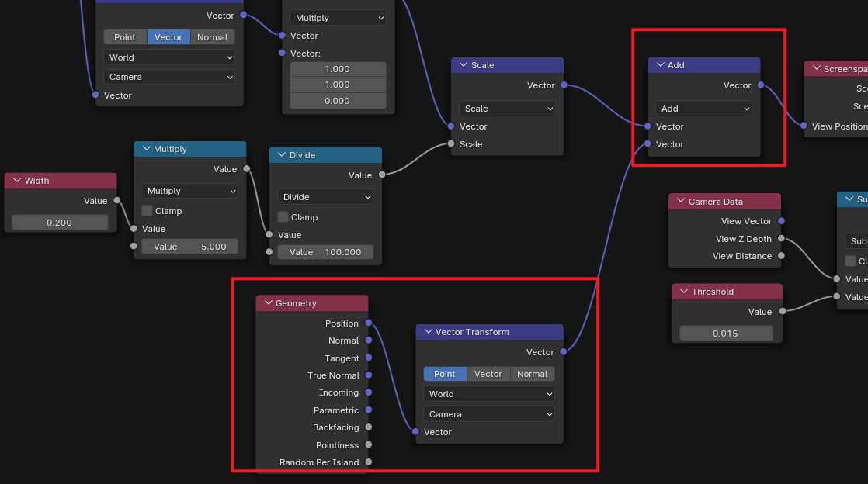Click the Threshold value field showing 0.015
The height and width of the screenshot is (484, 868).
[725, 334]
